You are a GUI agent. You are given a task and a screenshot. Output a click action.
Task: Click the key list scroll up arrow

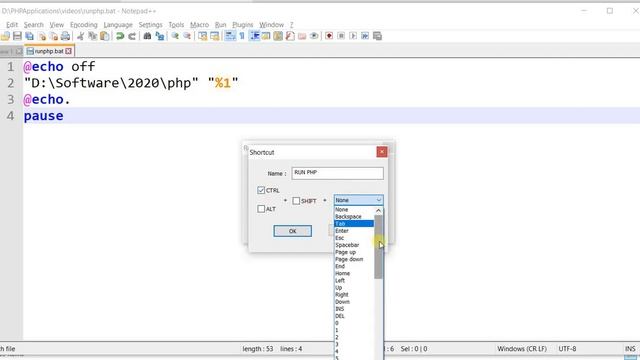378,211
